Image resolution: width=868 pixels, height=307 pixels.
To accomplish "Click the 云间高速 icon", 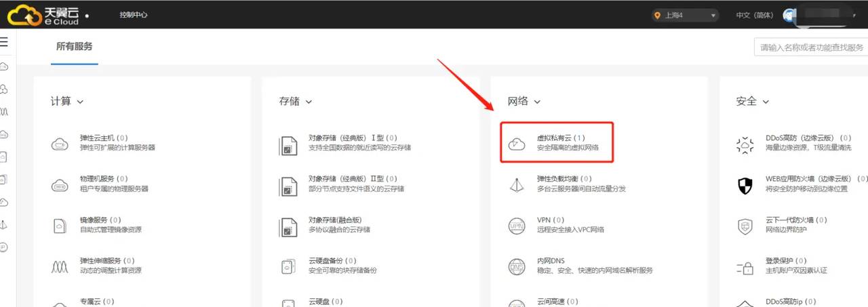I will coord(517,303).
